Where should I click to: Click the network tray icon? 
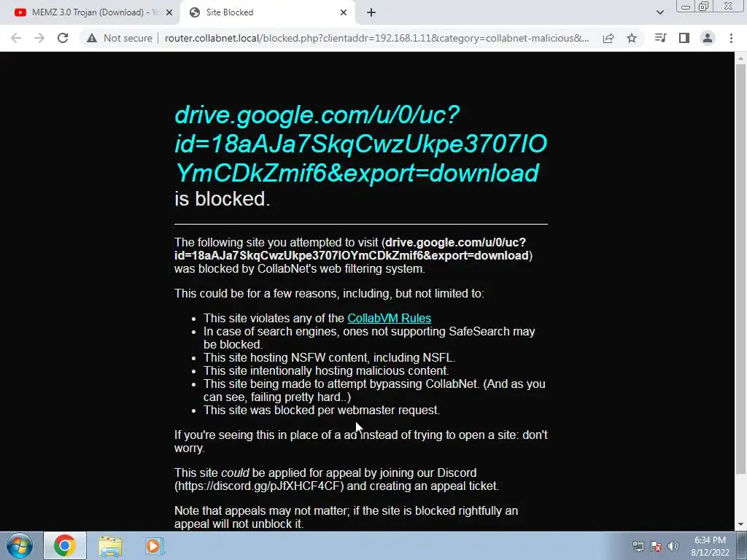click(x=638, y=546)
